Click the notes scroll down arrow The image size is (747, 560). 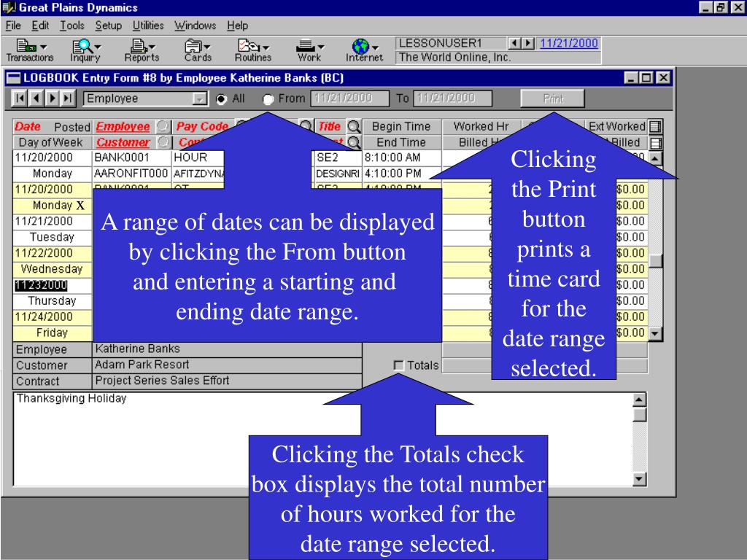click(639, 478)
